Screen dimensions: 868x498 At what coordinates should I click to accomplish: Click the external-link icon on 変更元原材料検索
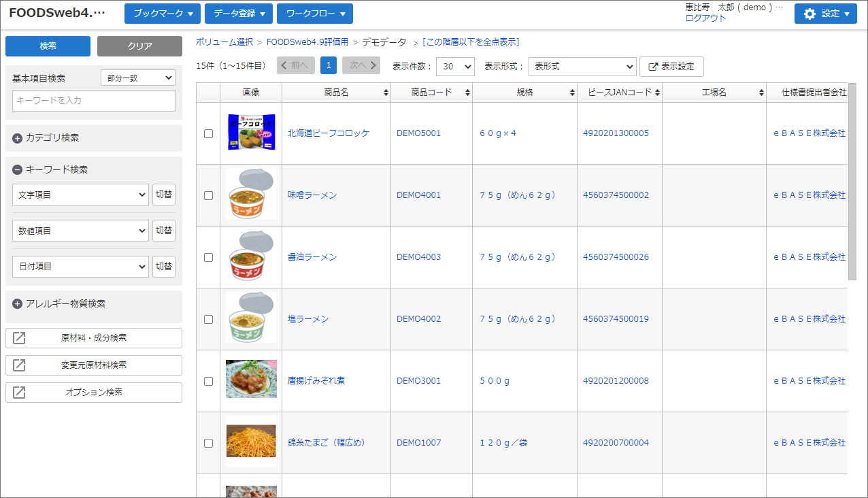(20, 365)
